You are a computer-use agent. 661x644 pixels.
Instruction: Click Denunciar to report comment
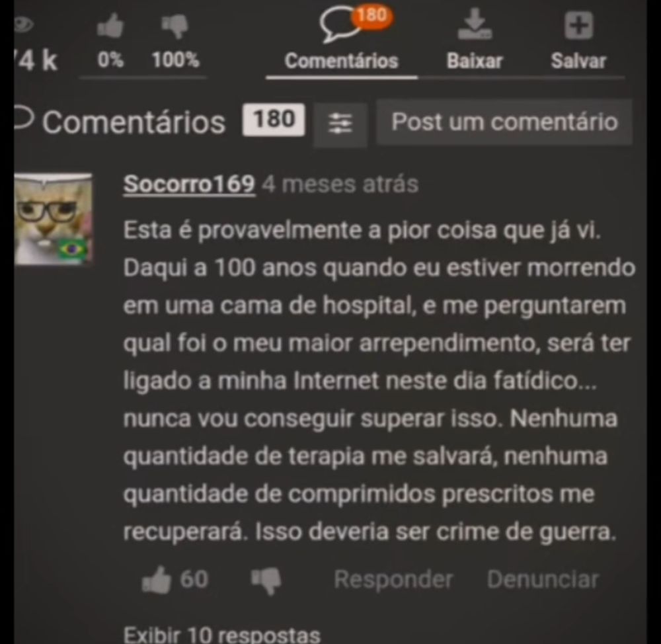coord(543,579)
